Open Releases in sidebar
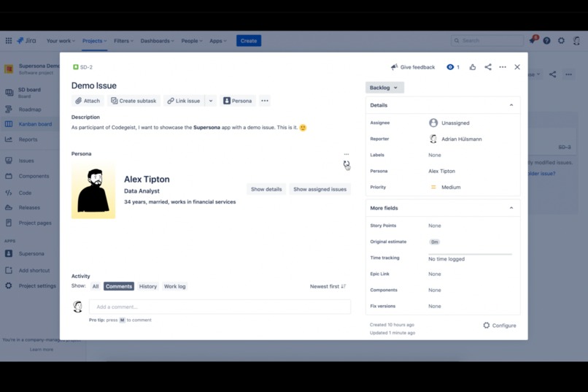This screenshot has width=588, height=392. coord(30,207)
